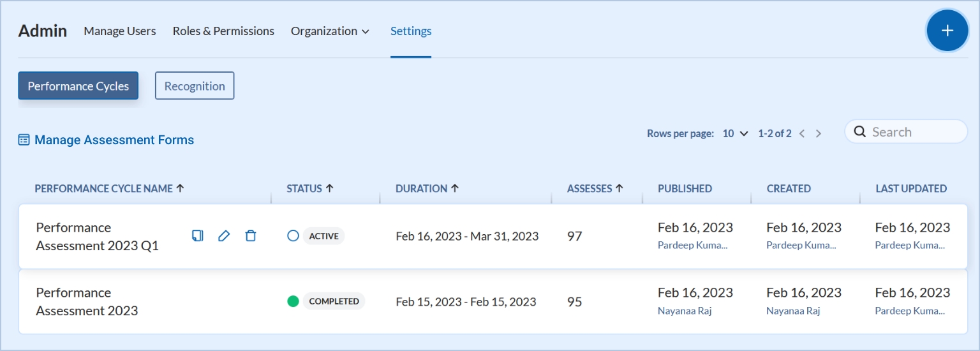Delete Performance Assessment 2023 Q1 trash icon
Screen dimensions: 980x351
(251, 236)
